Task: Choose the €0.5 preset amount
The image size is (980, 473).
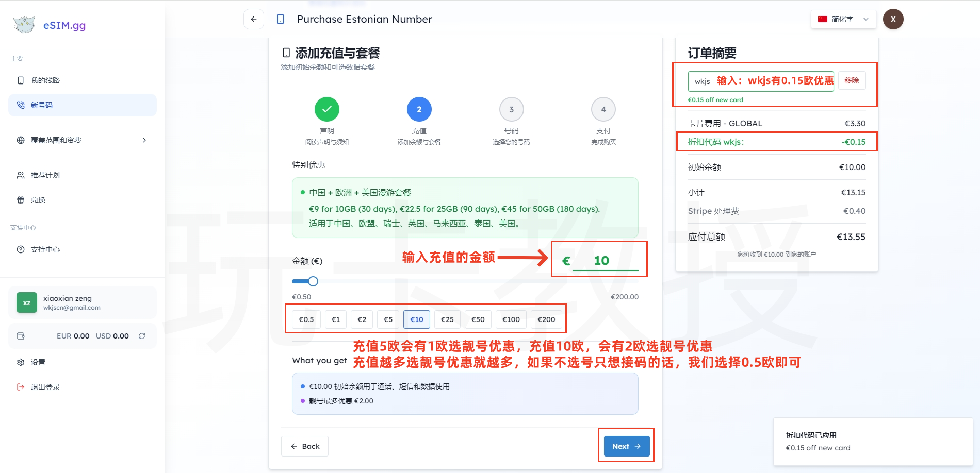Action: [306, 319]
